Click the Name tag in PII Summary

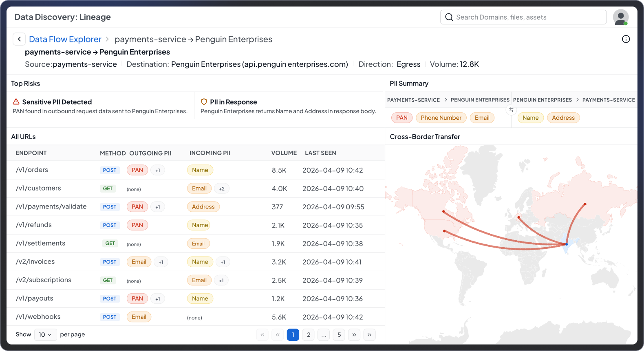pyautogui.click(x=531, y=118)
